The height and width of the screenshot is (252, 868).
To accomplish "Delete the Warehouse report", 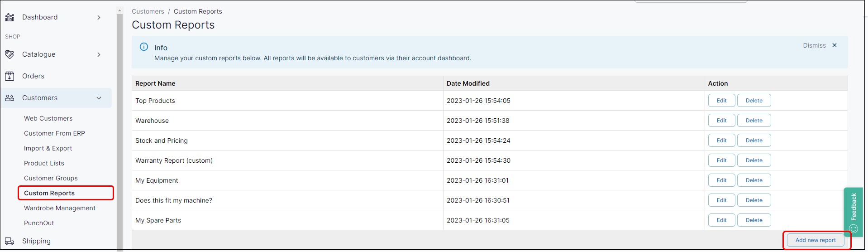I will [x=754, y=121].
